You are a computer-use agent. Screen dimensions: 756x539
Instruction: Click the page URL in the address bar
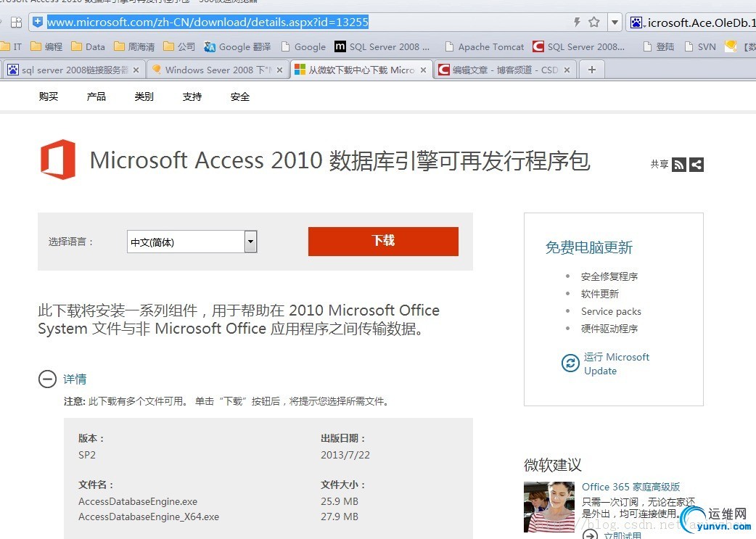[208, 22]
